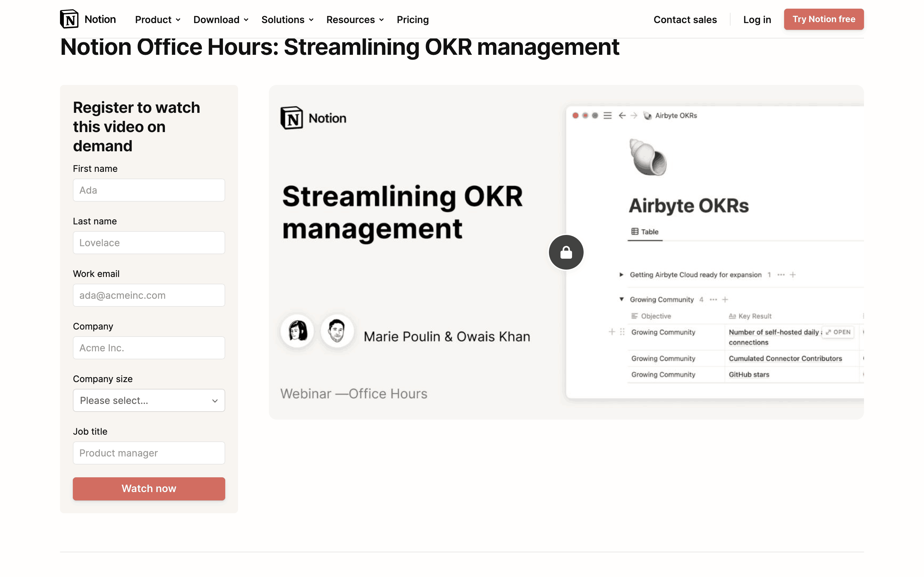The image size is (924, 577).
Task: Collapse the Growing Community group
Action: click(x=621, y=300)
